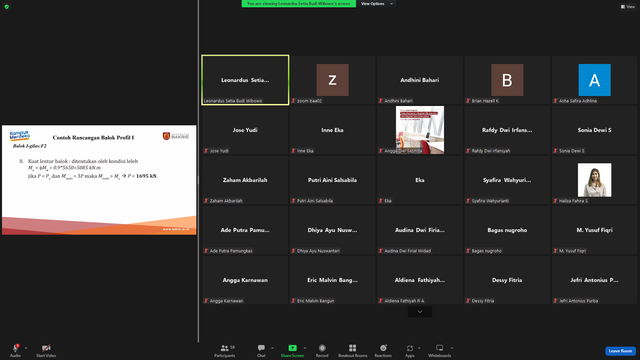Select Eric Malvin Bangun's tile
Image resolution: width=640 pixels, height=360 pixels.
pos(333,280)
